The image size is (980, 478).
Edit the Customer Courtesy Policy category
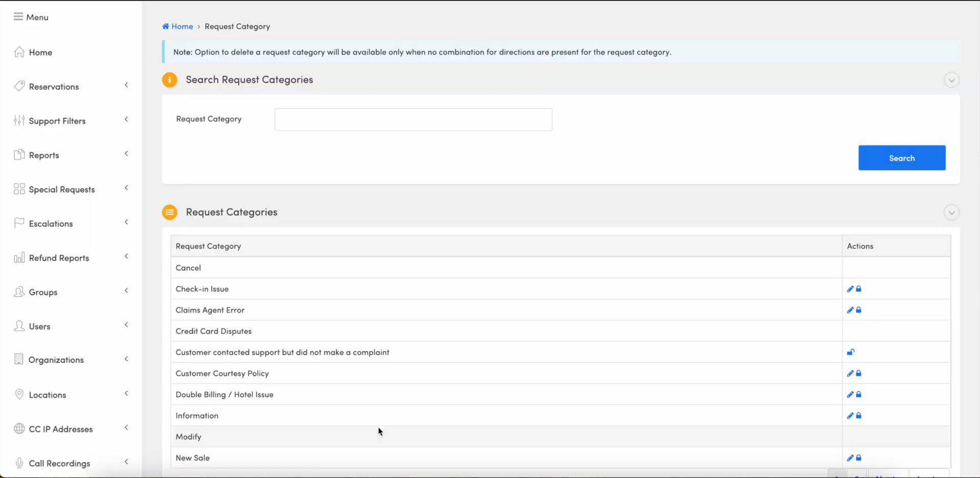[850, 374]
